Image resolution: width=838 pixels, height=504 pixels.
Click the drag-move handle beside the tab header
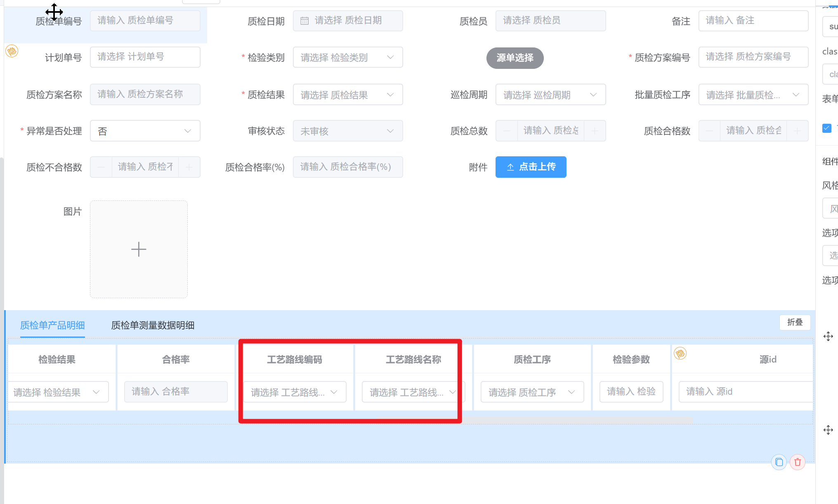(828, 336)
